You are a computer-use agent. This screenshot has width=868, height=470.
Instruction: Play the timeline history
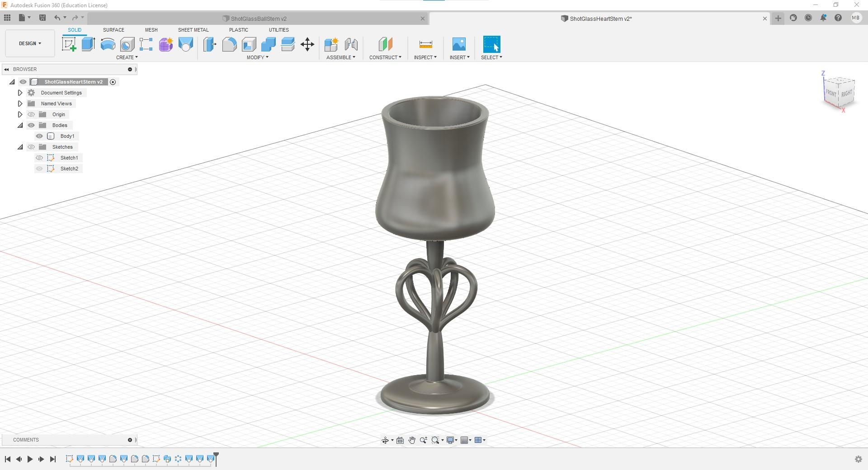[30, 459]
